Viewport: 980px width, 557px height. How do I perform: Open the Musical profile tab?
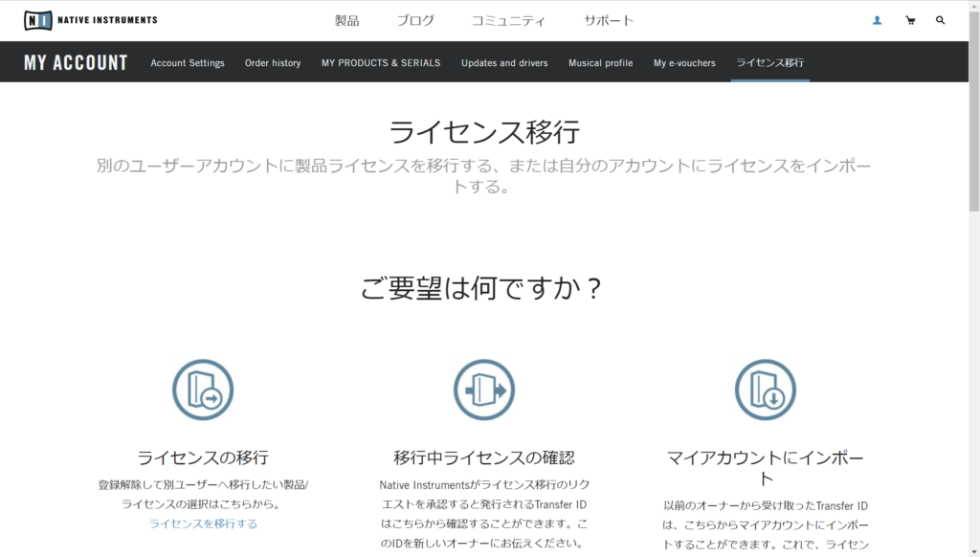pyautogui.click(x=600, y=63)
